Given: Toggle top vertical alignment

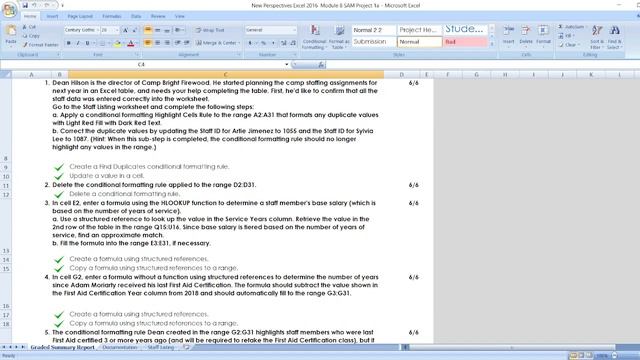Looking at the screenshot, I should (x=148, y=30).
